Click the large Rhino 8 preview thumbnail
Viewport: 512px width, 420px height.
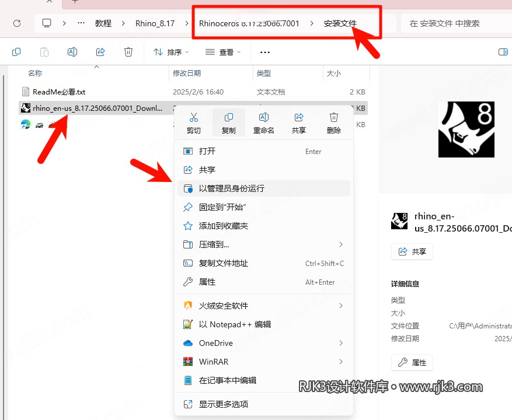pyautogui.click(x=466, y=129)
